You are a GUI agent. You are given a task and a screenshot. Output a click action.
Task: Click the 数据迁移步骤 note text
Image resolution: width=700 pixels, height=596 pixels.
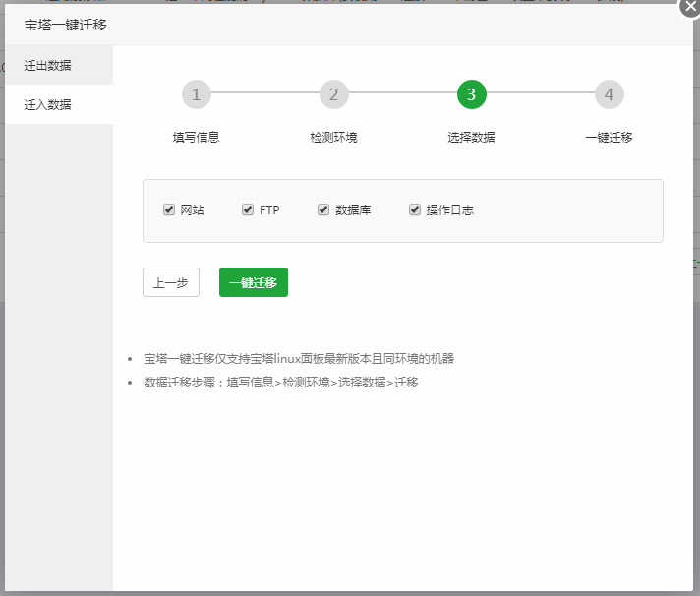[x=281, y=382]
